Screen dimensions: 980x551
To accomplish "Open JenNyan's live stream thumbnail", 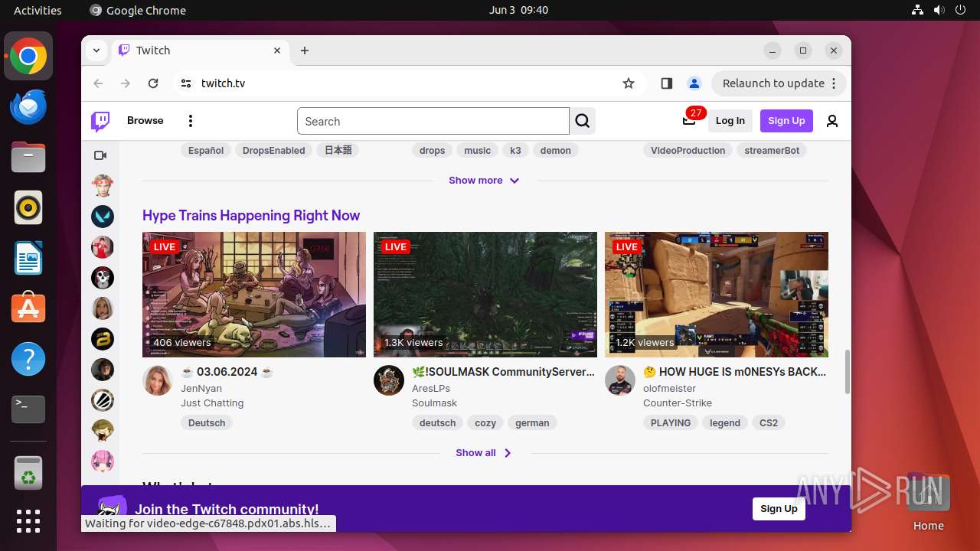I will pos(254,295).
